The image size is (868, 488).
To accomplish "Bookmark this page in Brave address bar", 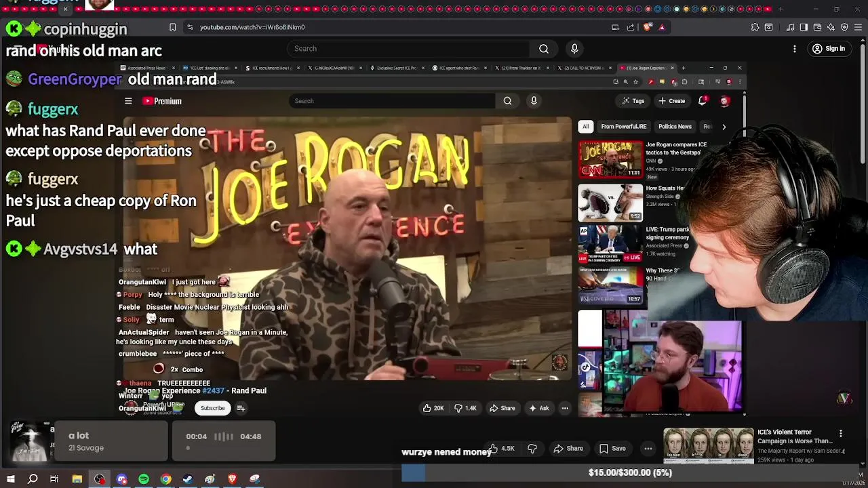I will tap(172, 27).
